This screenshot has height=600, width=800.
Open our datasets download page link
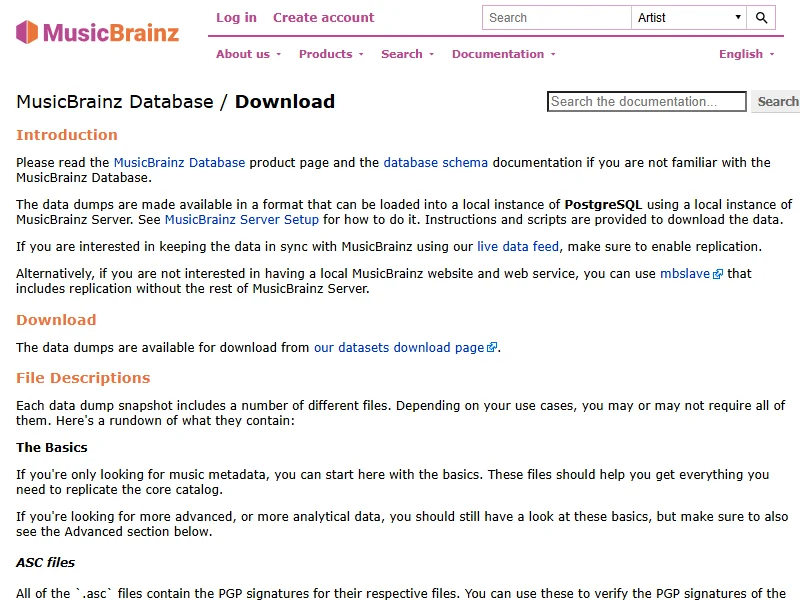click(x=398, y=347)
